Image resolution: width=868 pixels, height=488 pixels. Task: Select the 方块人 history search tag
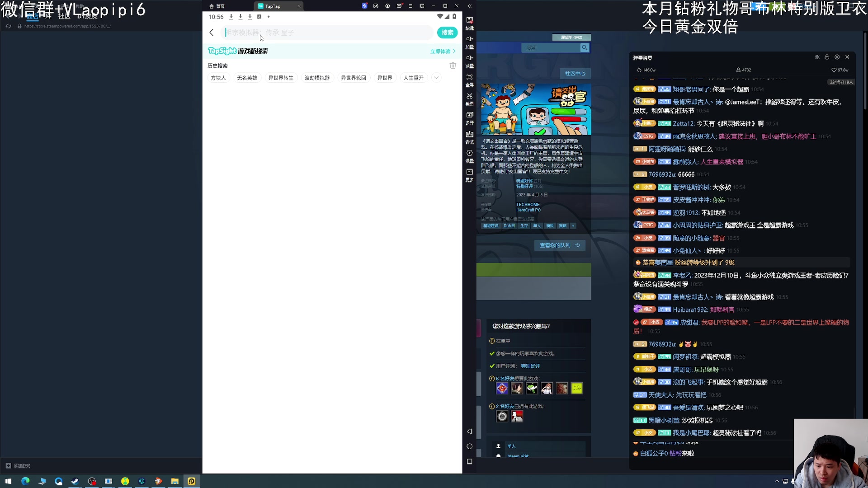tap(218, 78)
